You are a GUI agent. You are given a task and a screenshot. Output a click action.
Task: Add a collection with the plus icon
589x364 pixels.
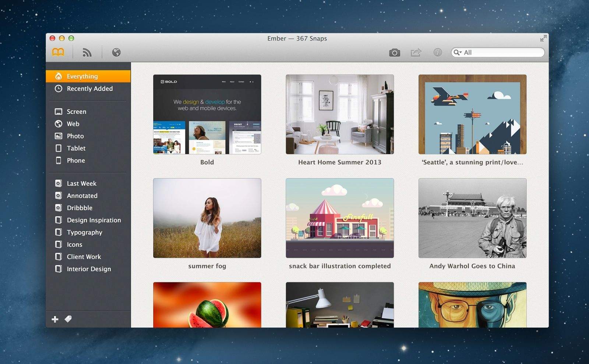(55, 319)
